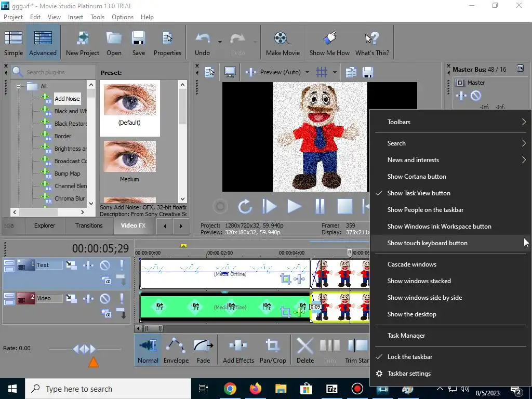532x399 pixels.
Task: Open project Properties
Action: (167, 43)
